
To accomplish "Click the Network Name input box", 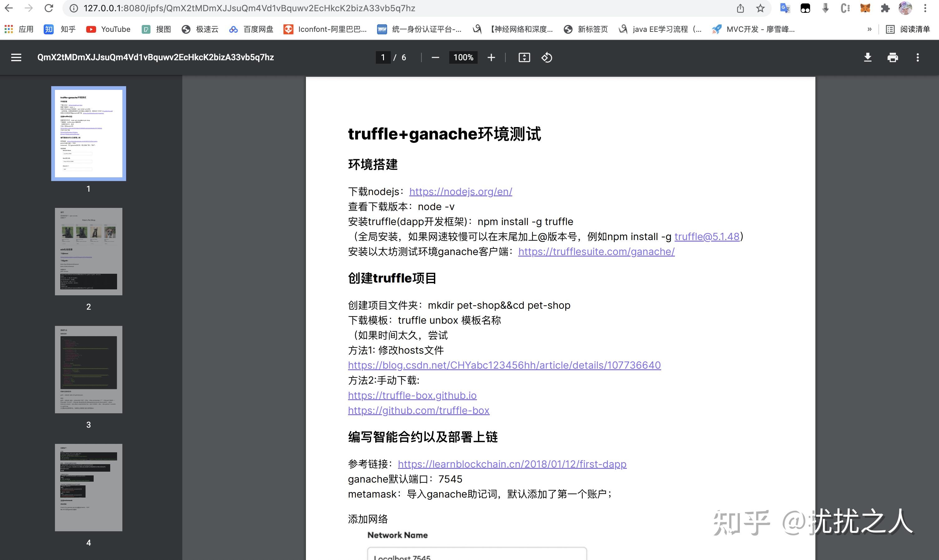I will click(x=477, y=553).
